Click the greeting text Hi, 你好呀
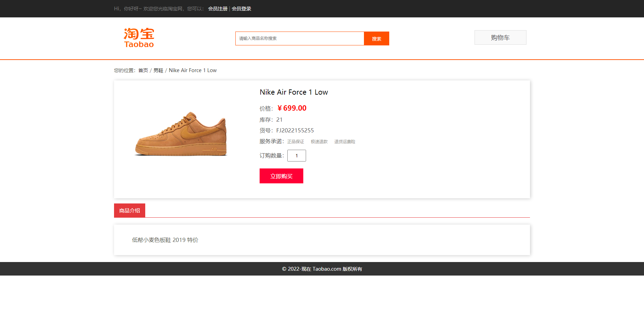Image resolution: width=644 pixels, height=331 pixels. [x=128, y=9]
